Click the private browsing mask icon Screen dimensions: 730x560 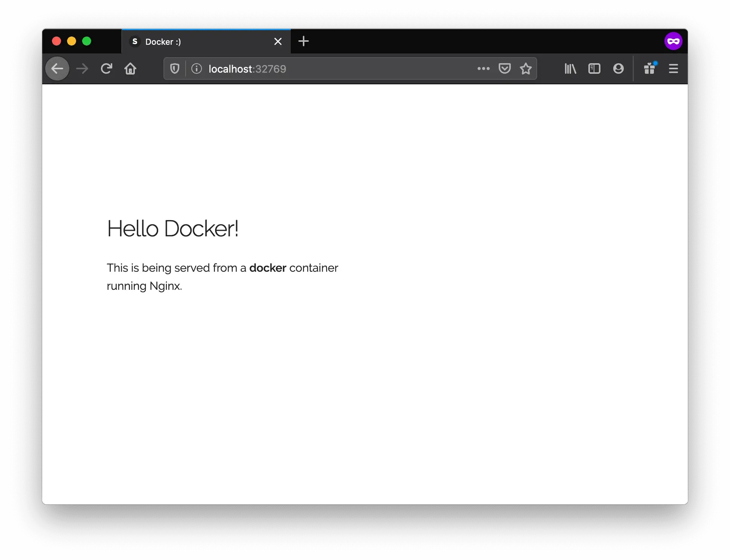(x=673, y=41)
